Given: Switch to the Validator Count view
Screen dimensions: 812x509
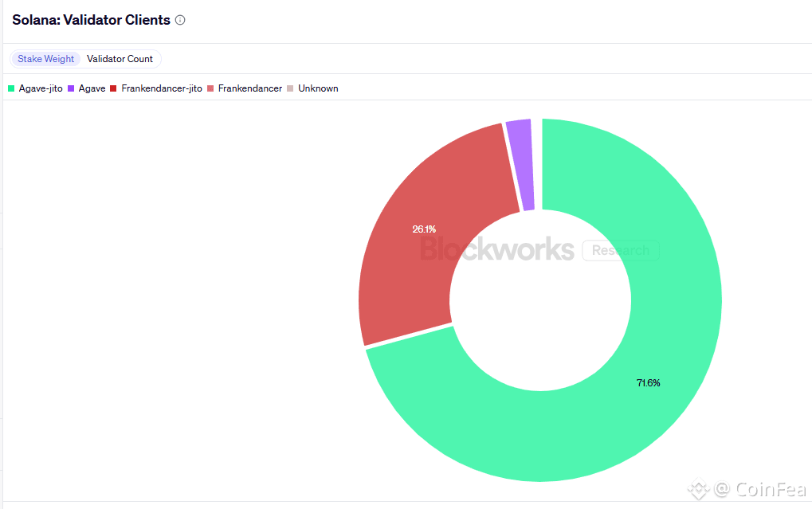Looking at the screenshot, I should [x=120, y=59].
